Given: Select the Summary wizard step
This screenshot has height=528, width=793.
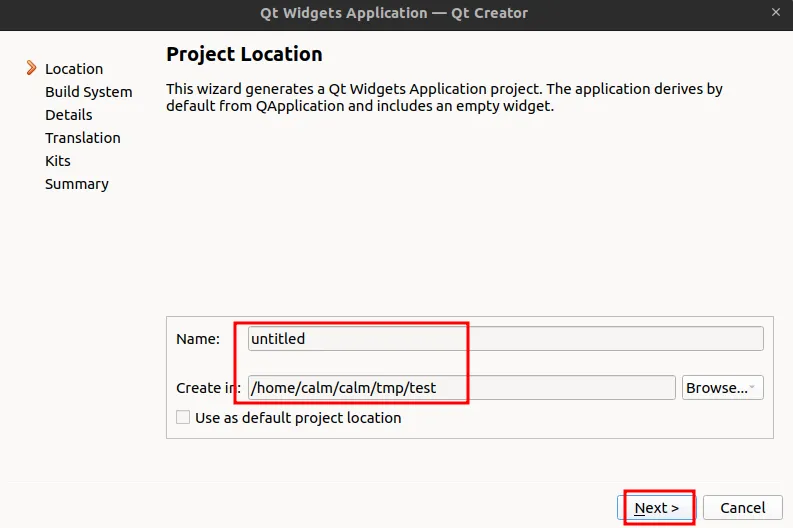Looking at the screenshot, I should [77, 184].
